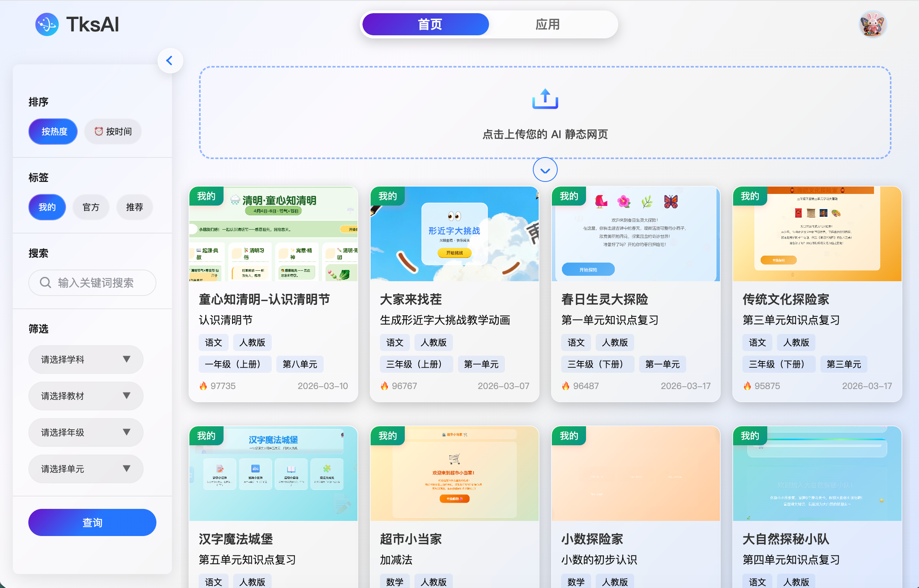Click the search magnifier icon

(x=45, y=283)
